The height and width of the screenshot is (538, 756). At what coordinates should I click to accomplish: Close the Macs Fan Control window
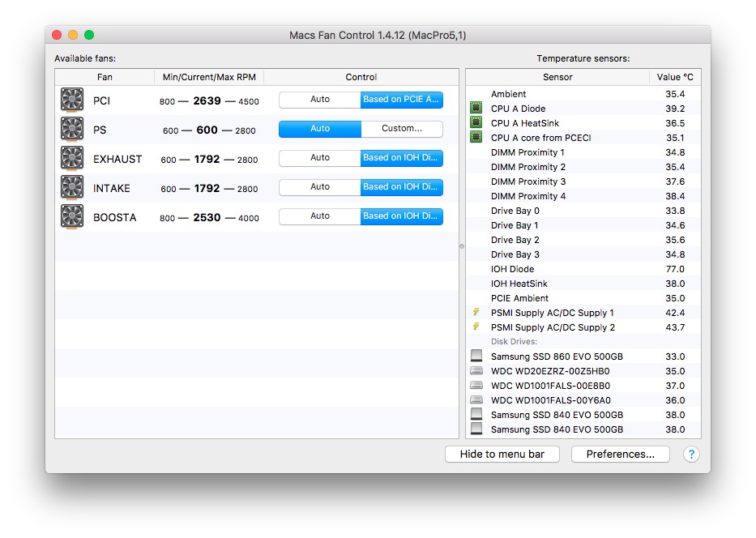coord(57,35)
